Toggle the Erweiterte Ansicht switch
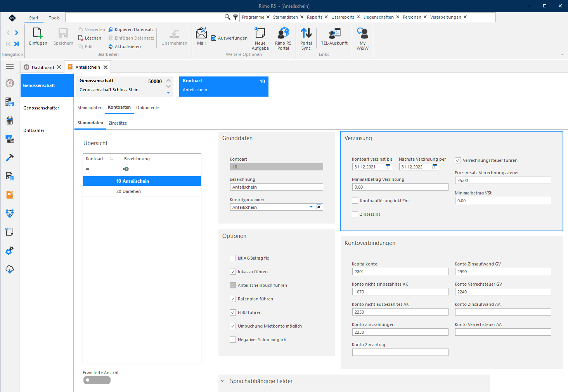The width and height of the screenshot is (568, 392). (x=97, y=380)
